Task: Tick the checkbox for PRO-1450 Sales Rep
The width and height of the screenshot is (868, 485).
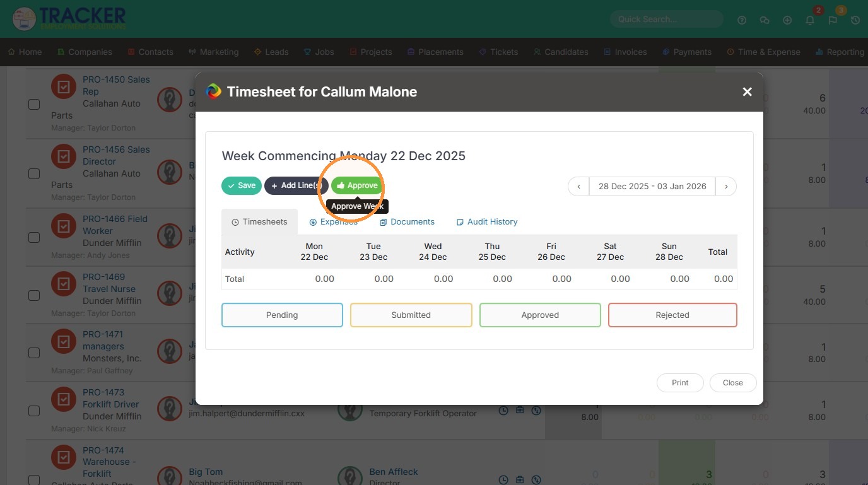Action: (34, 104)
